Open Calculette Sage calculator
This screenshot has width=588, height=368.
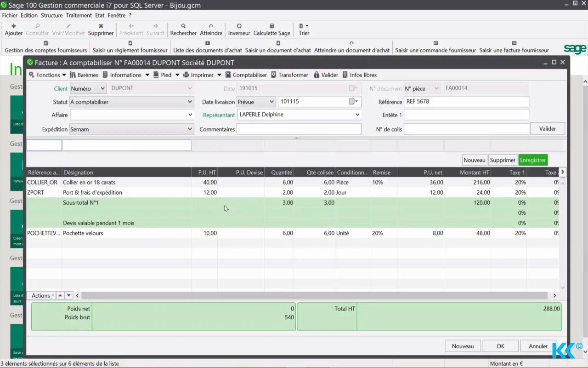pos(272,29)
